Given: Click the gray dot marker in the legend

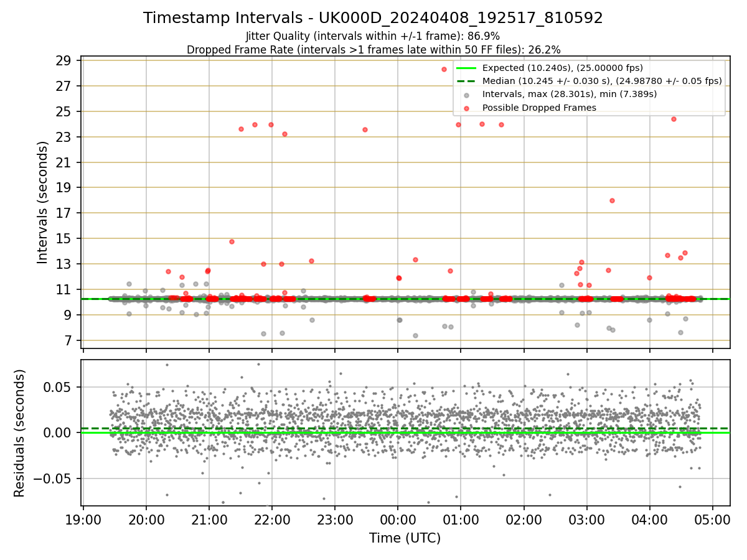Looking at the screenshot, I should pyautogui.click(x=466, y=95).
